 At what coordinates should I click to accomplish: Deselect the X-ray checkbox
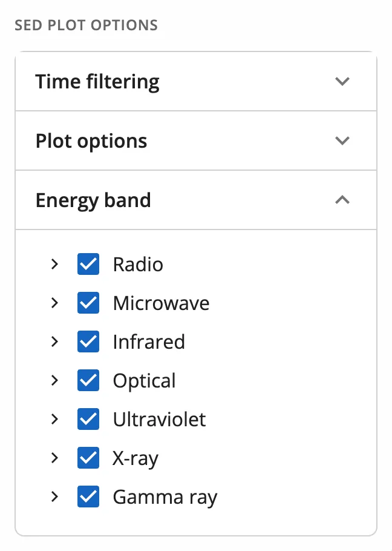pyautogui.click(x=88, y=458)
